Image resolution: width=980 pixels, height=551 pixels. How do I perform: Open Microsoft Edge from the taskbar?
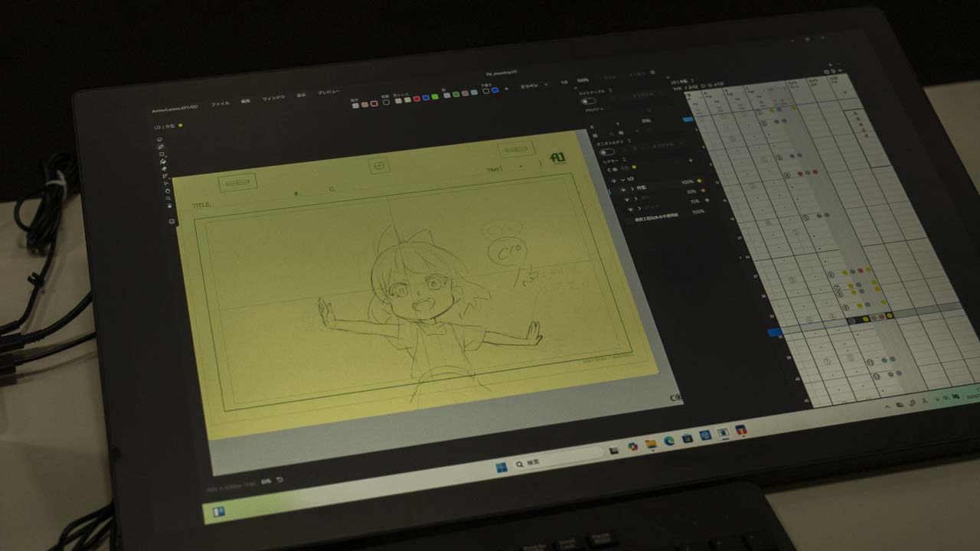(669, 439)
